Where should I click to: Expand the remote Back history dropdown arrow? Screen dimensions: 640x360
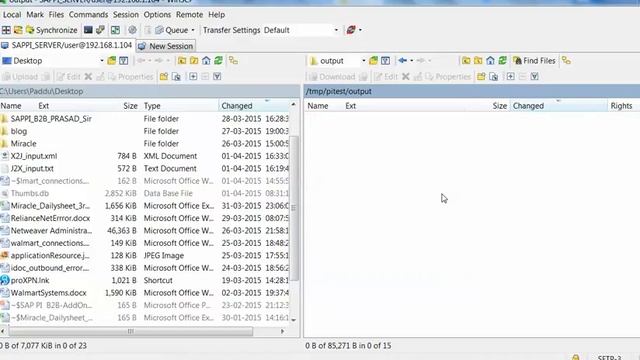411,61
